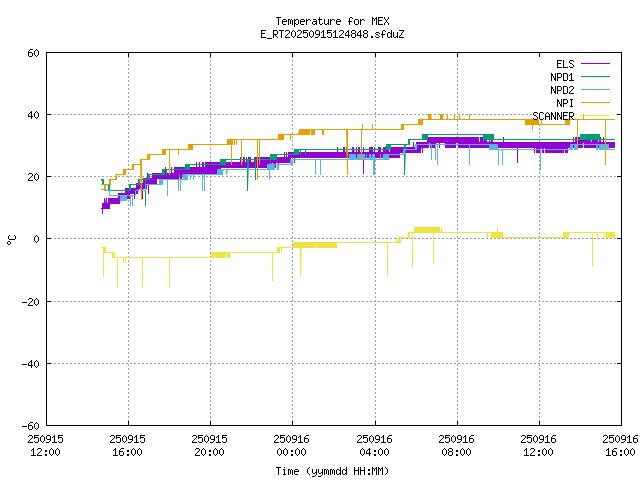Viewport: 640px width, 480px height.
Task: Click the °C y-axis unit label
Action: tap(12, 239)
